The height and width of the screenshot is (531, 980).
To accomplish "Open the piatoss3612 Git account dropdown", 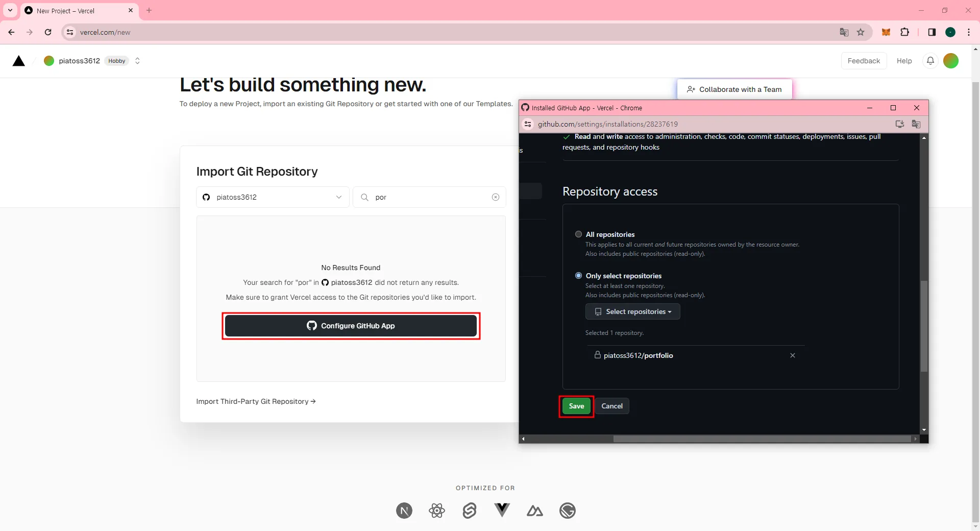I will click(273, 197).
